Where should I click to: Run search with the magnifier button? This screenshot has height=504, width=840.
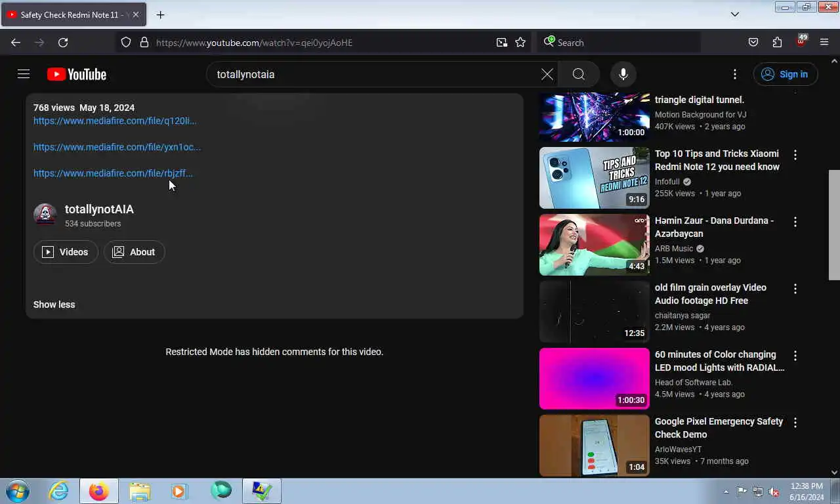[578, 74]
